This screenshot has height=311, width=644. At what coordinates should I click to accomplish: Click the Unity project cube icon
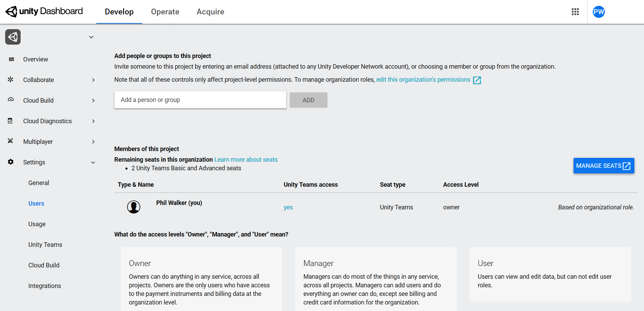[x=13, y=37]
